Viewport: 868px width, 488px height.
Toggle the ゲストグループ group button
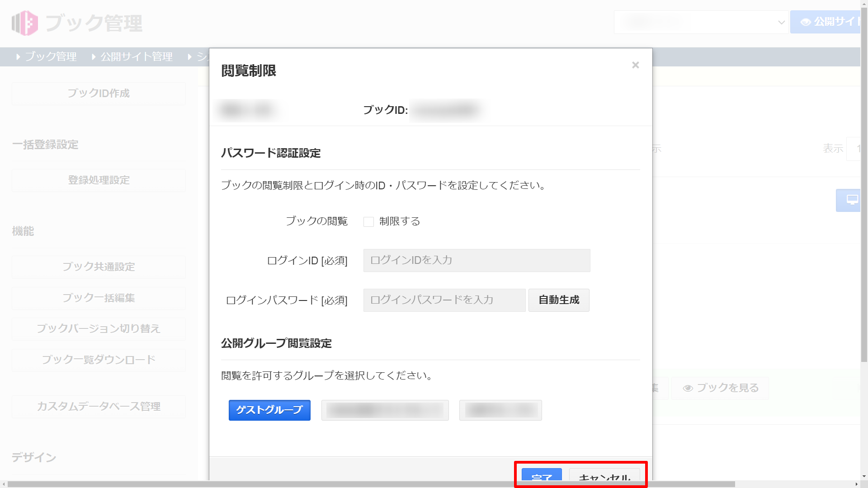click(x=269, y=410)
